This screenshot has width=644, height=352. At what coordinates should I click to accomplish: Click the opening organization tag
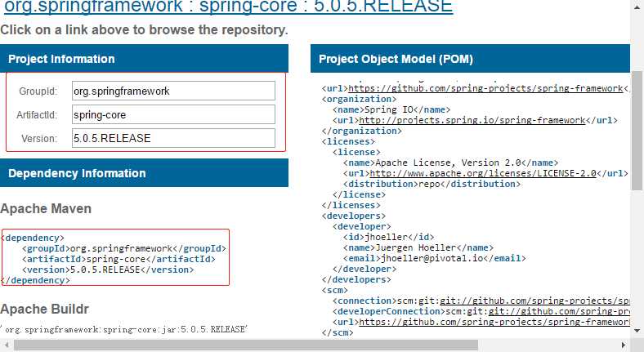tap(359, 99)
